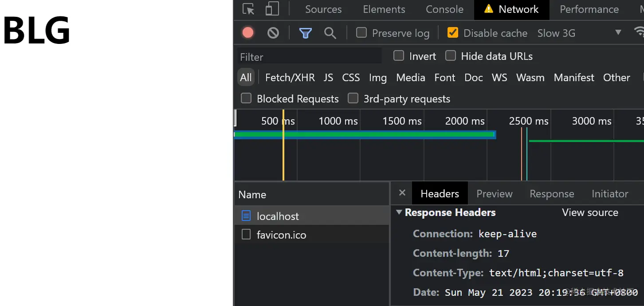The width and height of the screenshot is (644, 306).
Task: Select the favicon.ico request row
Action: click(312, 235)
